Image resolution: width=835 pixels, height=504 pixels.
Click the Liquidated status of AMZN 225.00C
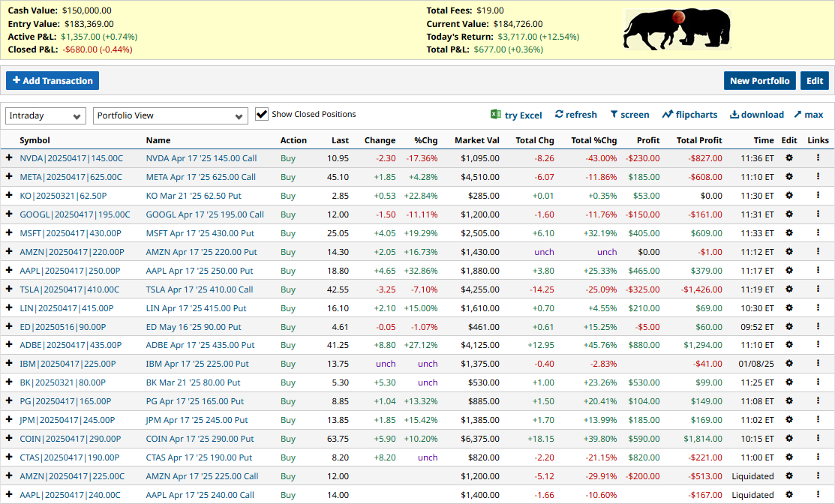click(752, 476)
